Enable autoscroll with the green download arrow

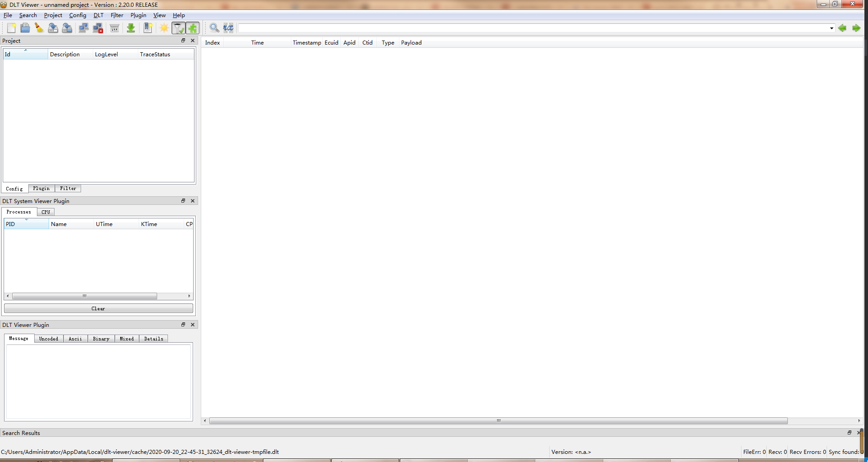coord(131,28)
